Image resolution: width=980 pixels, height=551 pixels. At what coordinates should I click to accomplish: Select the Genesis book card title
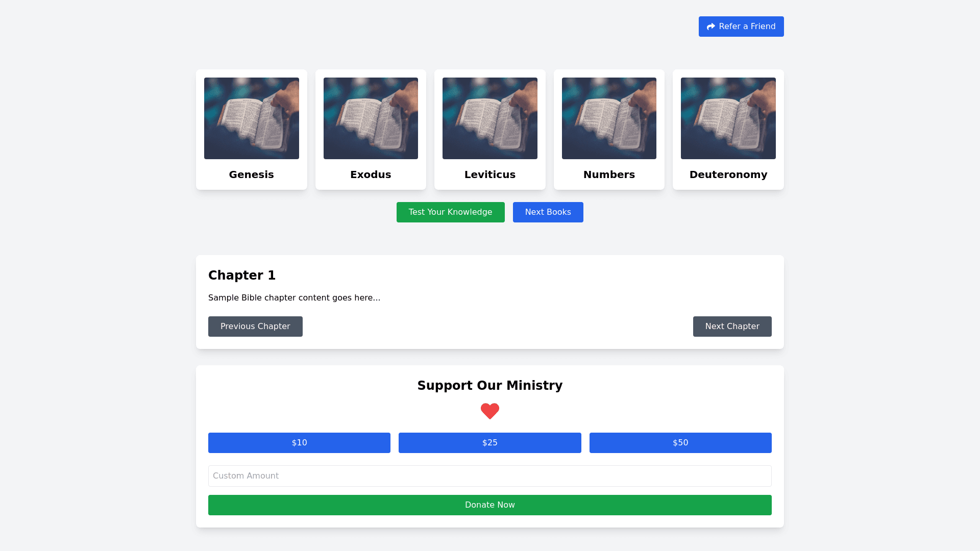251,174
